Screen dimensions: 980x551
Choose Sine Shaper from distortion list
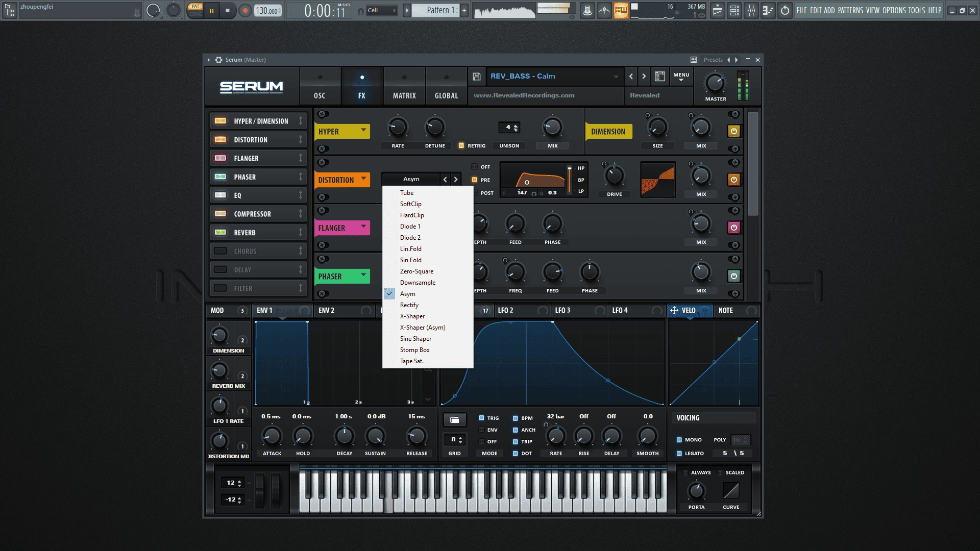coord(428,339)
